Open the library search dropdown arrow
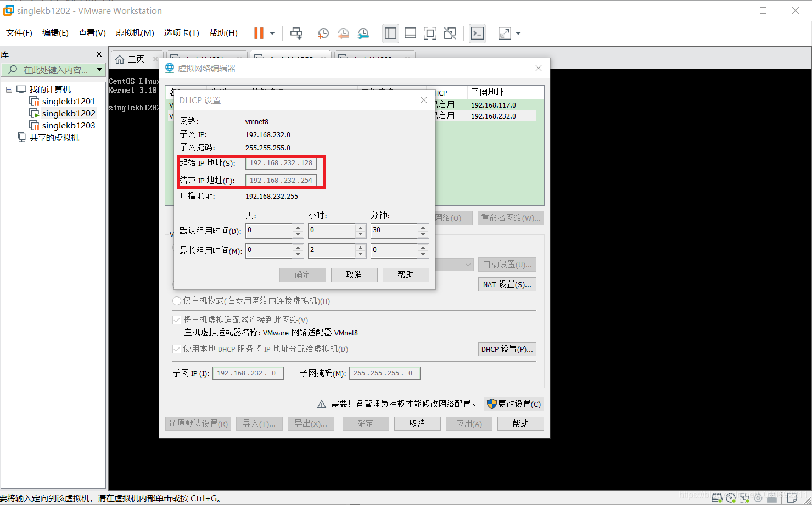812x505 pixels. 99,70
